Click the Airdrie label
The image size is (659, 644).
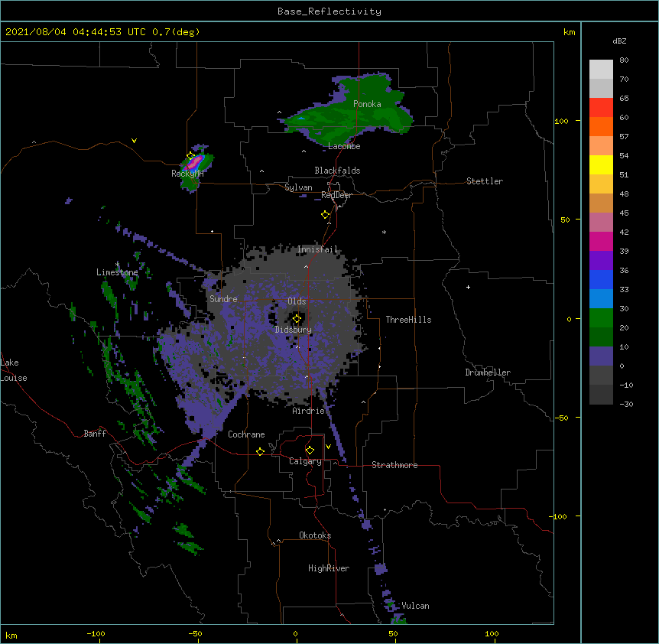[309, 411]
